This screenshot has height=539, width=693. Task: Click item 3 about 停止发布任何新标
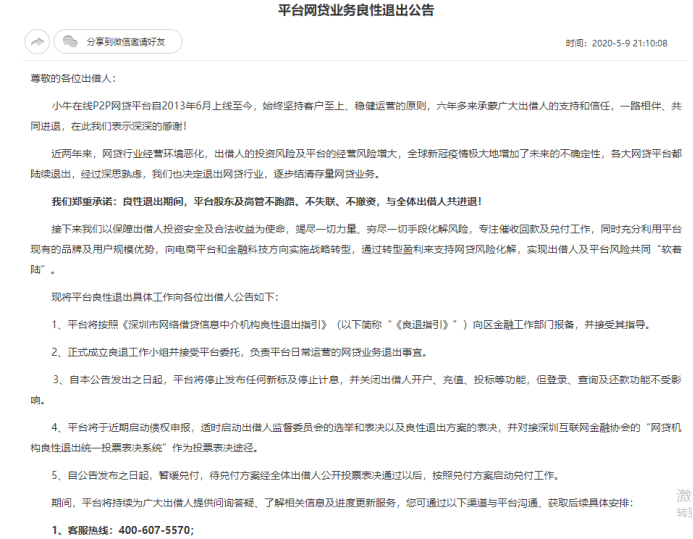[356, 390]
